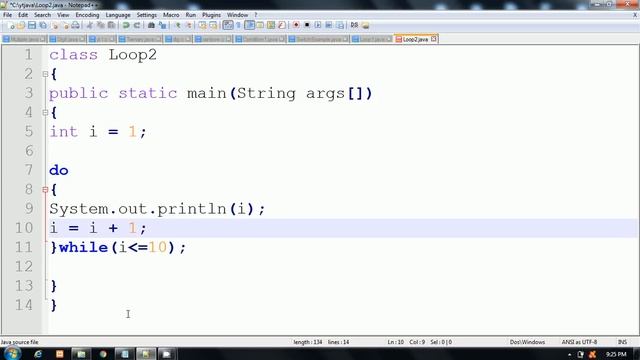
Task: Click the Copy toolbar icon
Action: pos(100,25)
